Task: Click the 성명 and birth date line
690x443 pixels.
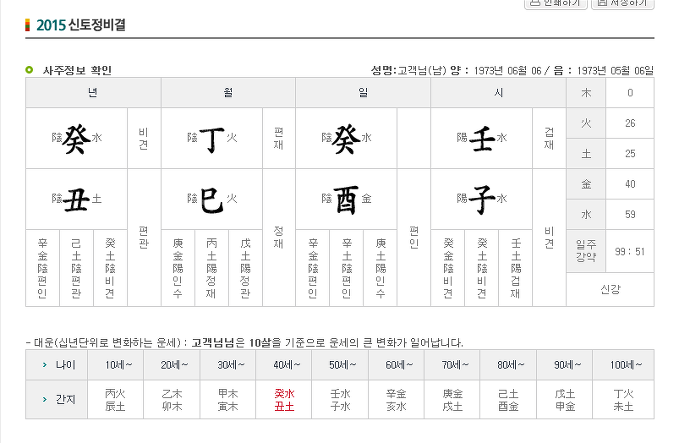Action: click(x=512, y=70)
